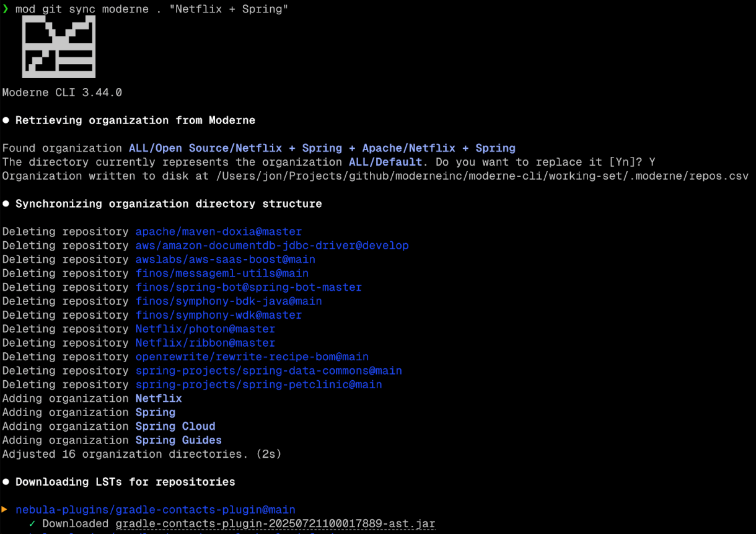Click the bullet before Retrieving organization
The image size is (756, 534).
click(x=6, y=120)
